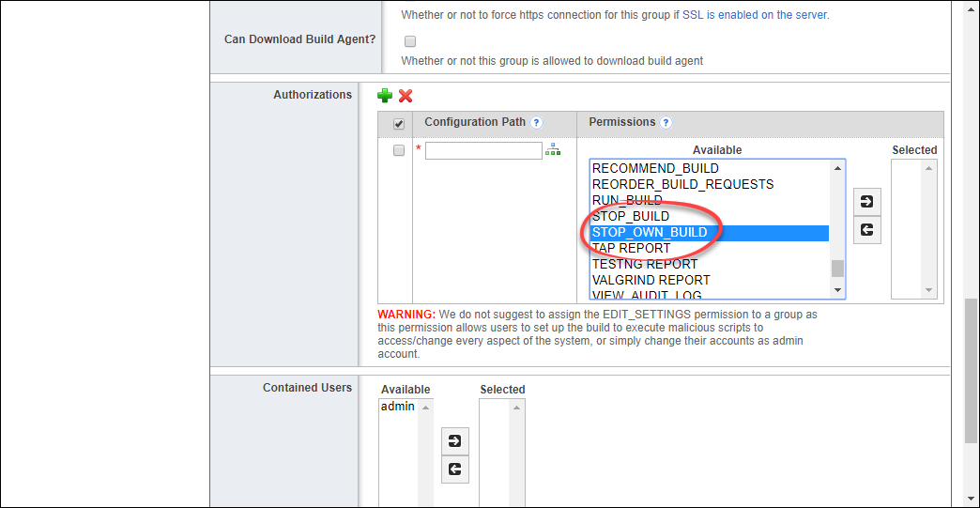Screen dimensions: 980x508
Task: Select RUN_BUILD in available permissions
Action: (x=627, y=200)
